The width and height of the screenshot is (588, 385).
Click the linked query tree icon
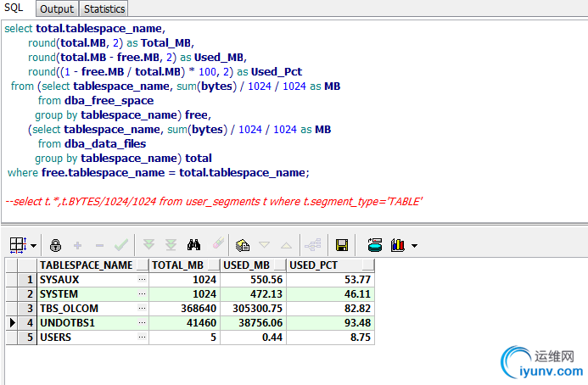(312, 245)
